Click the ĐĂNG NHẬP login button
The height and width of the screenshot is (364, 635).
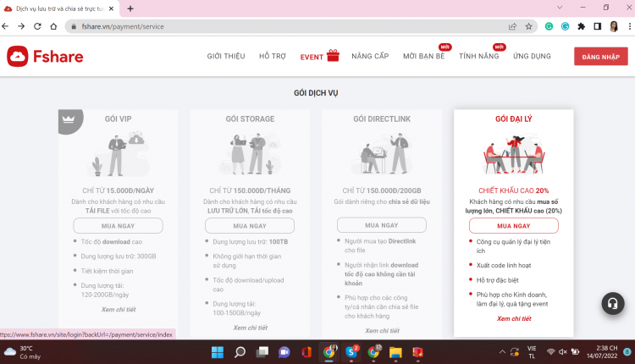point(601,57)
